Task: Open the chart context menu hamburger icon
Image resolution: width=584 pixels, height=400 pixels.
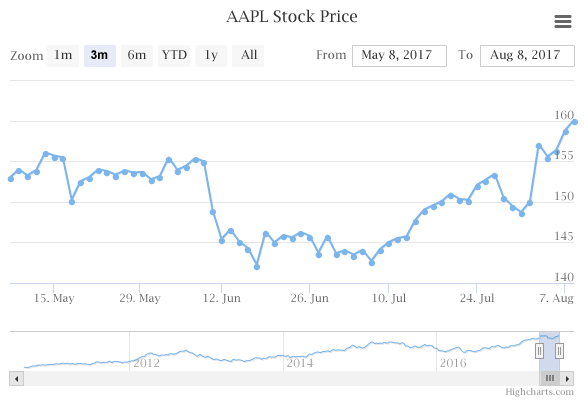Action: 563,21
